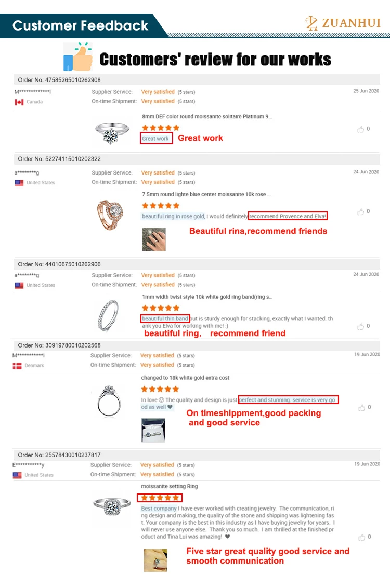Open customer photo under Best company review
The height and width of the screenshot is (588, 390).
click(x=155, y=560)
